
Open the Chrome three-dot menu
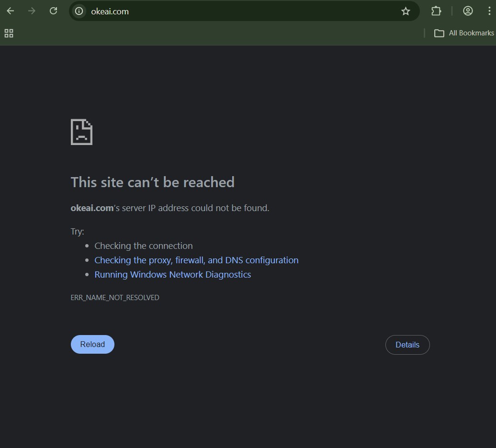489,11
